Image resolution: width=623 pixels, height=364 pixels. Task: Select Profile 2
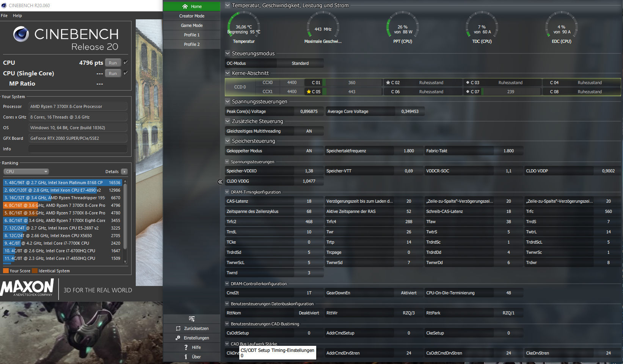point(191,44)
